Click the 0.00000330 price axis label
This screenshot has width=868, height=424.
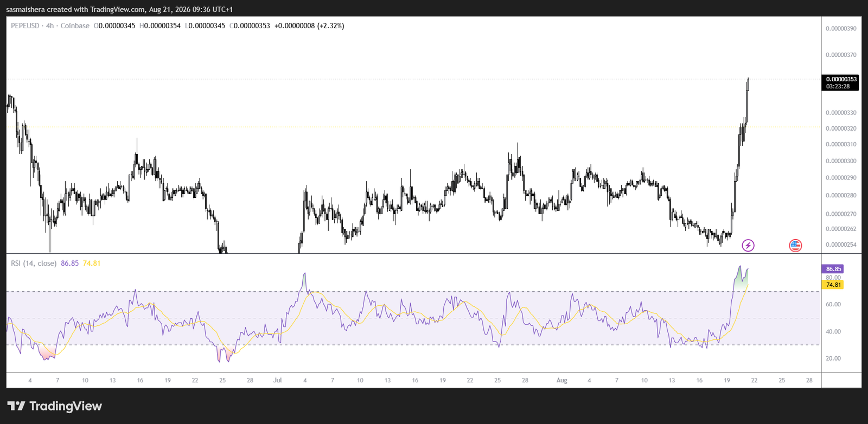pos(841,113)
